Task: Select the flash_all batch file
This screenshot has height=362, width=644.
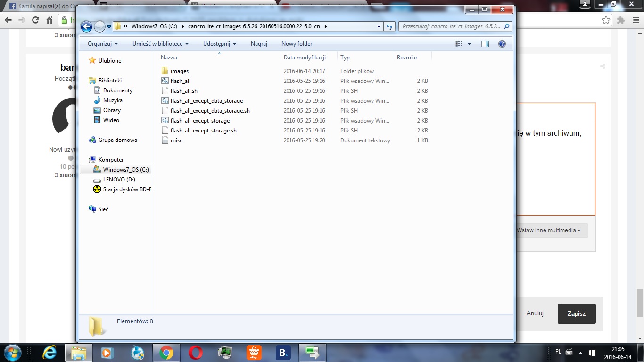Action: click(x=180, y=81)
